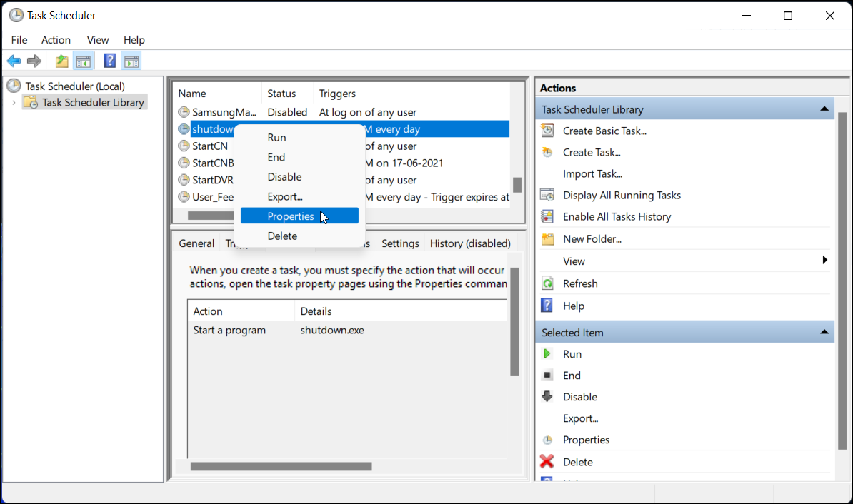Open the Action menu
Viewport: 853px width, 504px height.
coord(56,40)
